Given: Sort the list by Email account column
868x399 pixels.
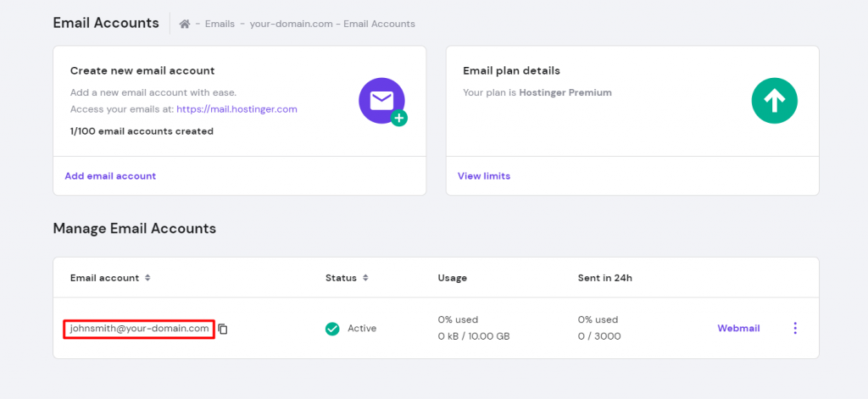Looking at the screenshot, I should click(147, 278).
